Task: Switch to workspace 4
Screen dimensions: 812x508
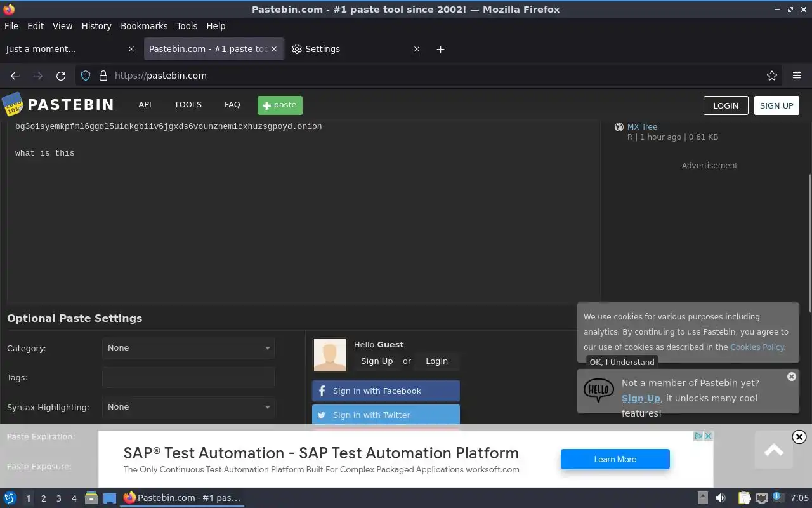Action: (74, 498)
